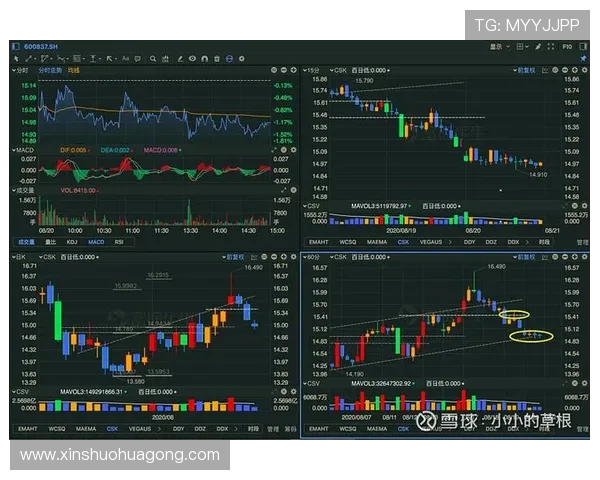Open 前复权 dropdown in 15分 chart

[x=524, y=70]
